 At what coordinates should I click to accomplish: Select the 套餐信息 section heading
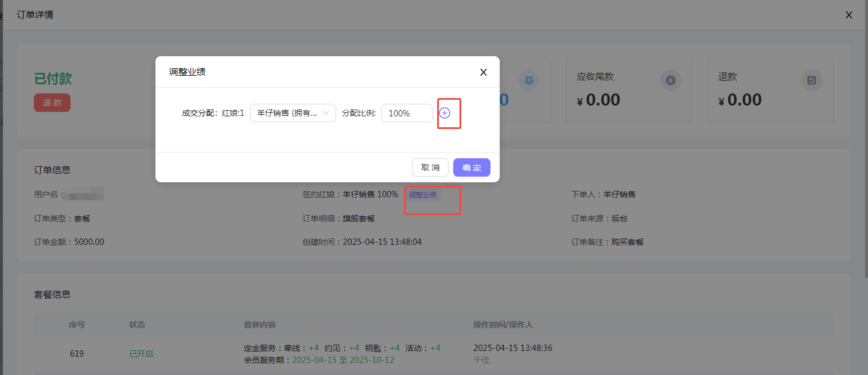52,294
